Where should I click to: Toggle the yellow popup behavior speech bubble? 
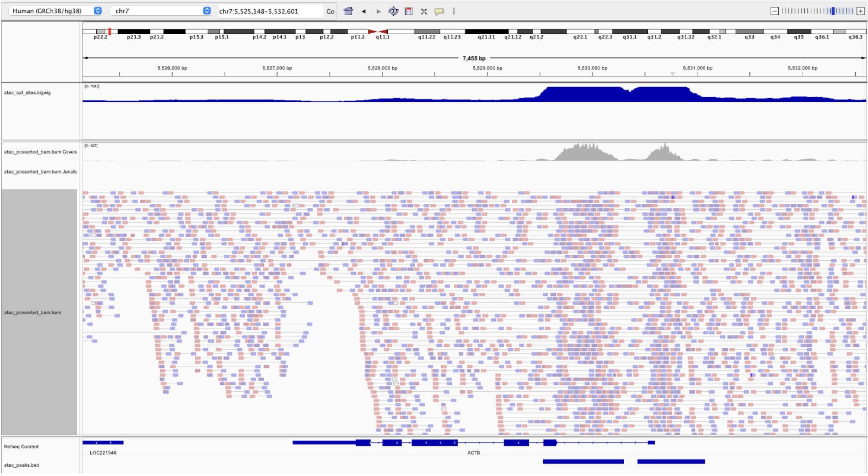point(439,11)
